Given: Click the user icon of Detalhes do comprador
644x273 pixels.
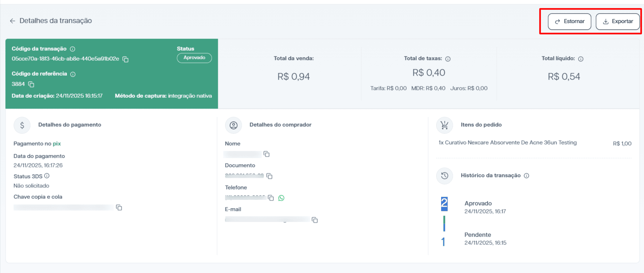Looking at the screenshot, I should (x=234, y=125).
